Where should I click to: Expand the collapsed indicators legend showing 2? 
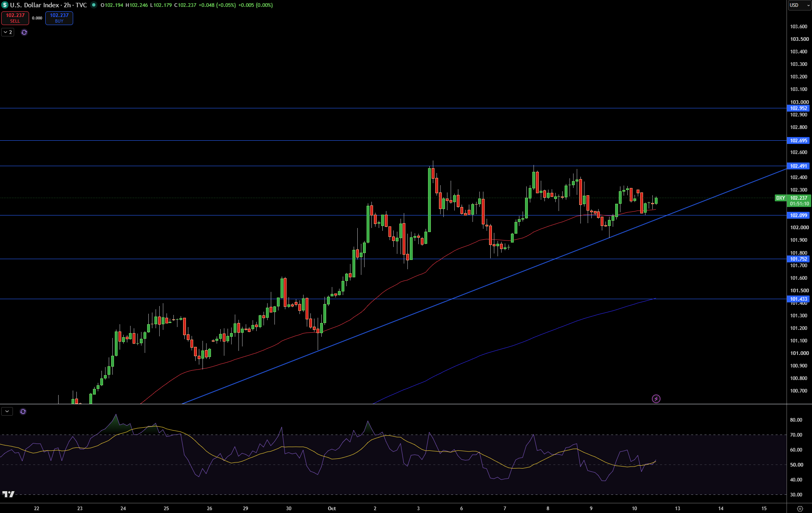click(8, 32)
